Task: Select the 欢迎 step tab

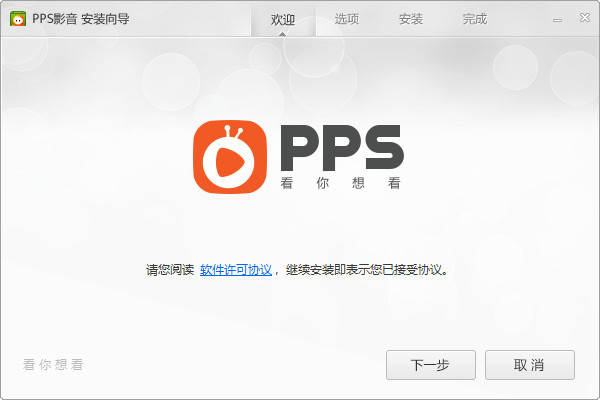Action: (x=283, y=19)
